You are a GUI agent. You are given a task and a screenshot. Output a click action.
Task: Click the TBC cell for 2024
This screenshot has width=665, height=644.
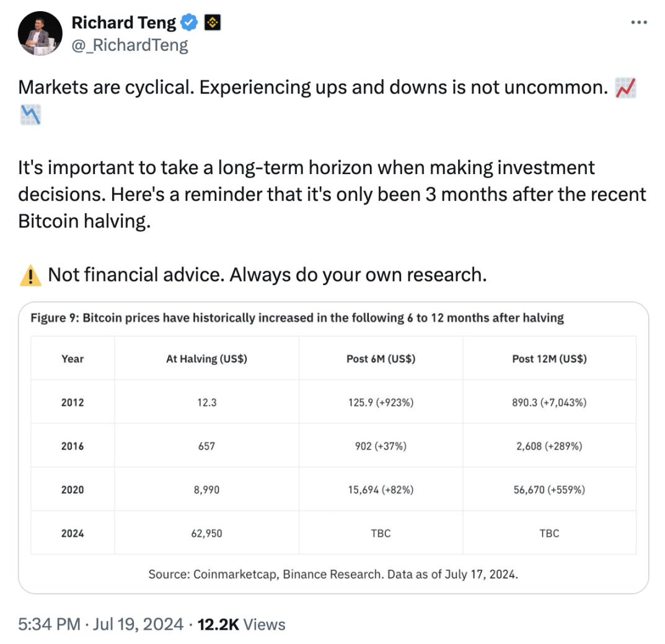[381, 533]
